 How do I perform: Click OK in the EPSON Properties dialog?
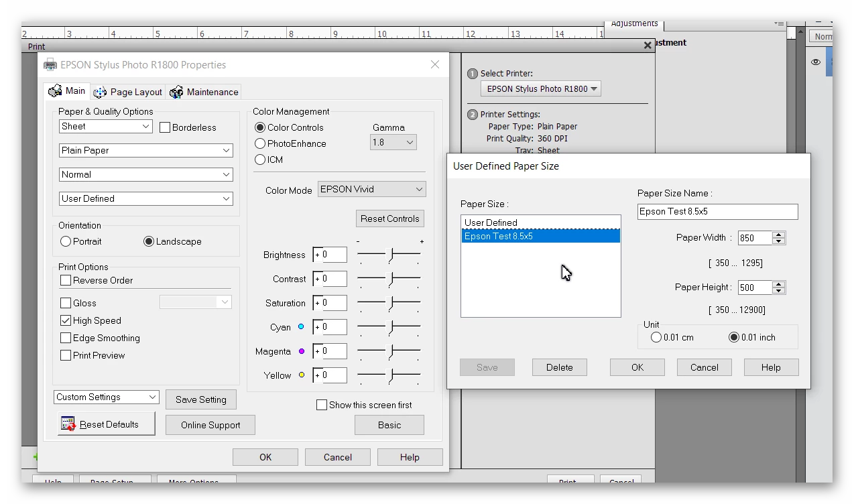(x=265, y=457)
